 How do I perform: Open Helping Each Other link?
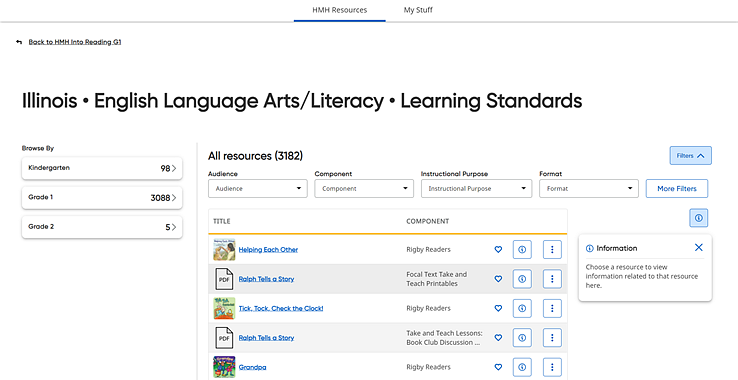(268, 250)
